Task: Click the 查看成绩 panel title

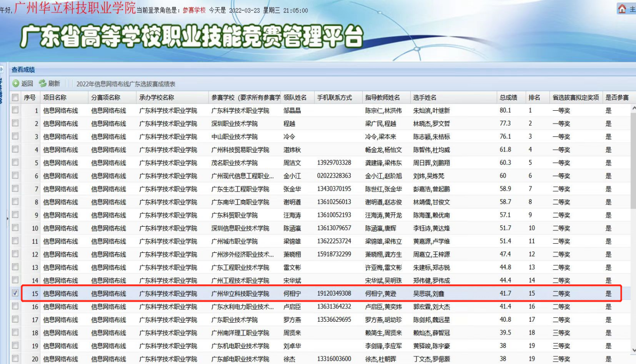Action: (23, 70)
